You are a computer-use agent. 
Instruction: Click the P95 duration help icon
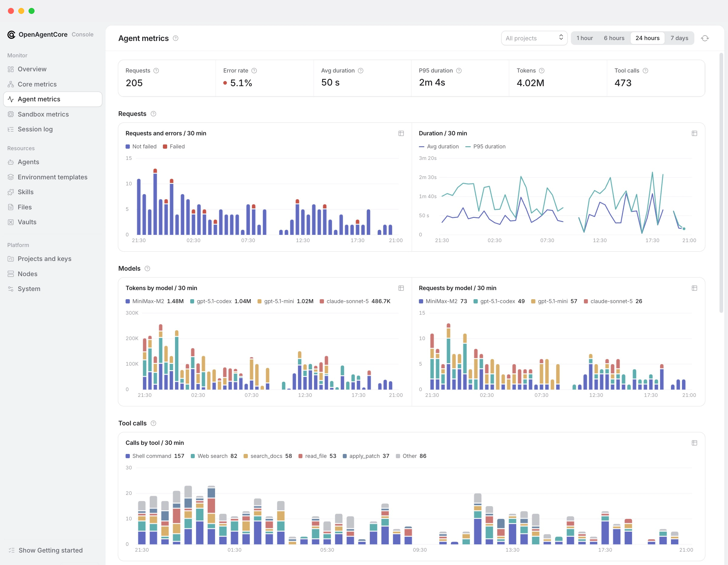pos(459,71)
